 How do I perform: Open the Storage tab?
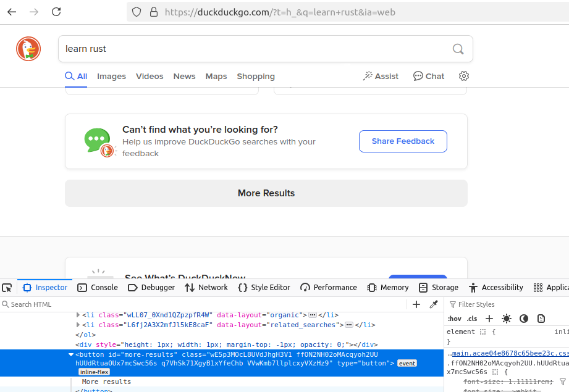pyautogui.click(x=439, y=288)
